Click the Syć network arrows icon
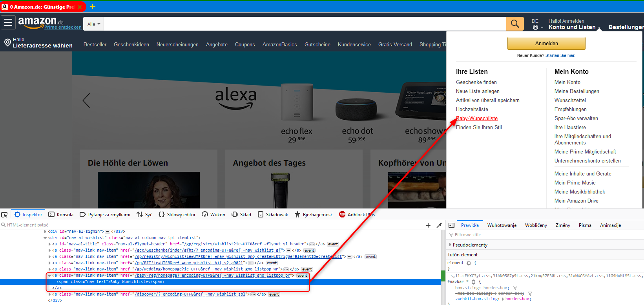Screen dimensions: 644x305 (x=140, y=214)
